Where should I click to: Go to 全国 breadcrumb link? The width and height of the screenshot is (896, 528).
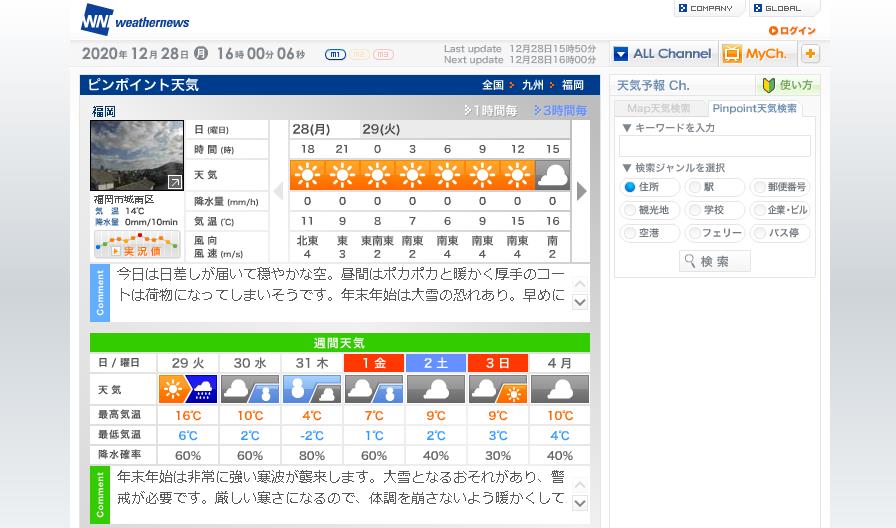pos(493,85)
